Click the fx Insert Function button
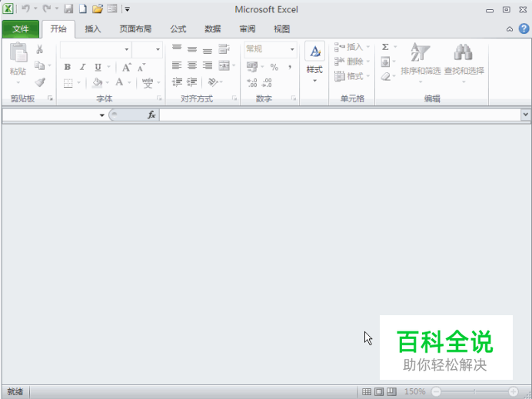532x399 pixels. click(151, 115)
